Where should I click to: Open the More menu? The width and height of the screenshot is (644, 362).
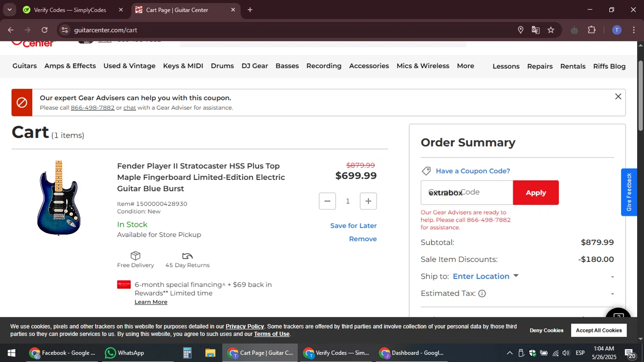click(x=465, y=66)
